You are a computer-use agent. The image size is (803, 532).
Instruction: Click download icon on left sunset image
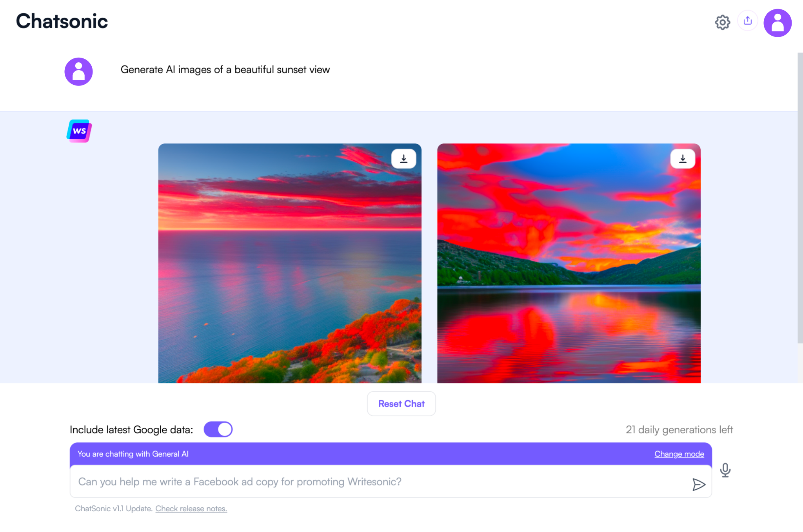pyautogui.click(x=403, y=158)
